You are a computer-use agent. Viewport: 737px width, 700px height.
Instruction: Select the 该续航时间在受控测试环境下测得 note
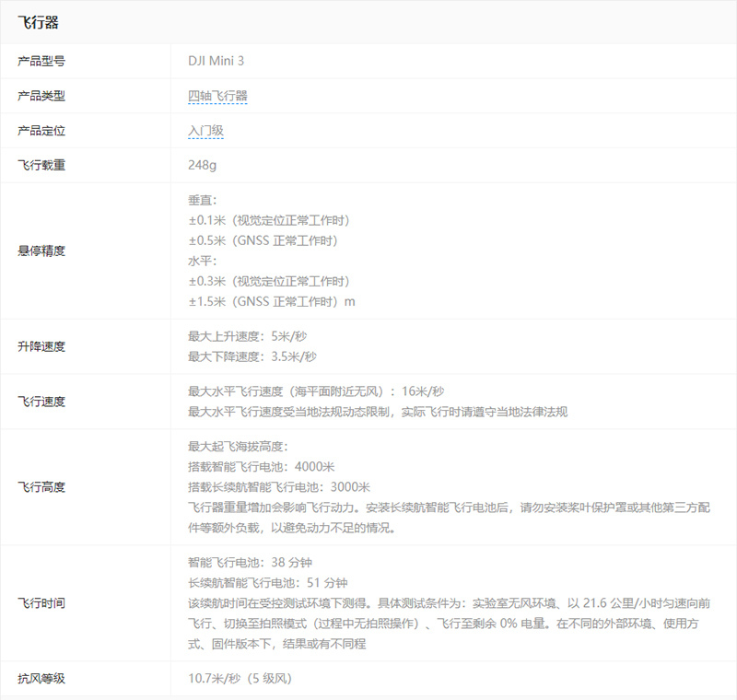[x=449, y=624]
